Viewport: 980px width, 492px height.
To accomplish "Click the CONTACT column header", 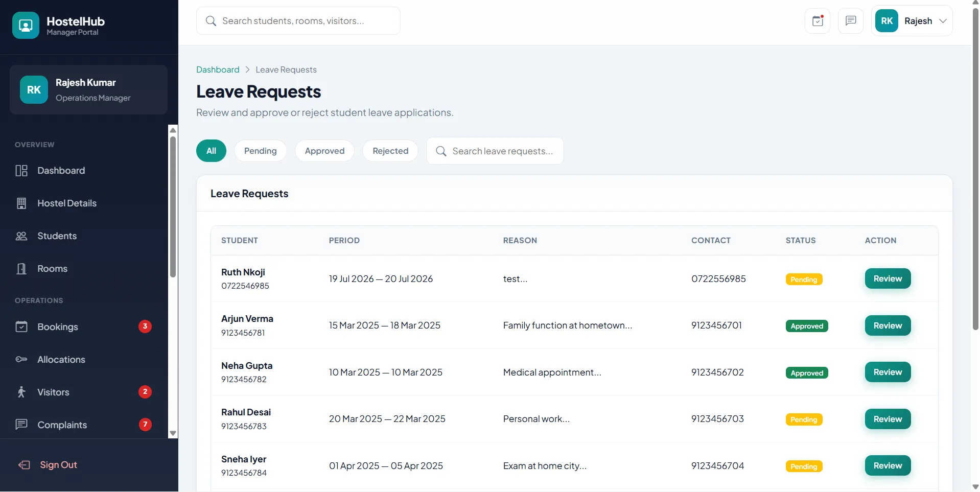I will [x=711, y=241].
